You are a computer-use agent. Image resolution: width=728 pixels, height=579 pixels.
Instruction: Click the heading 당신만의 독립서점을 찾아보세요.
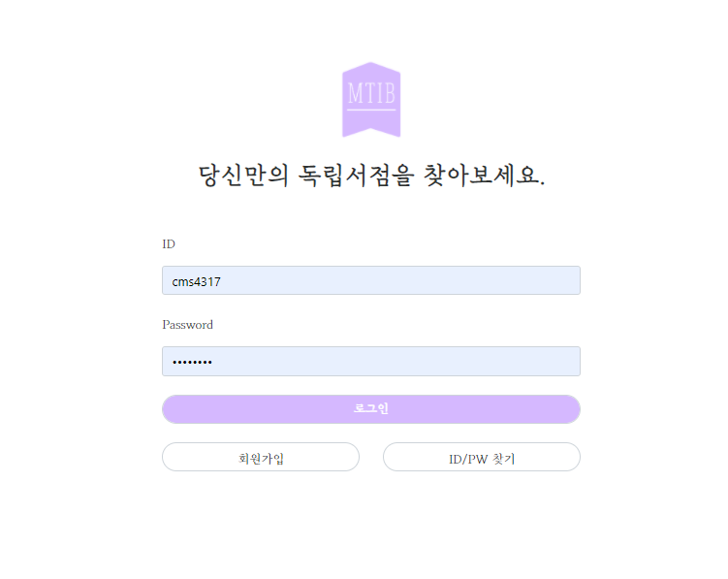point(371,176)
